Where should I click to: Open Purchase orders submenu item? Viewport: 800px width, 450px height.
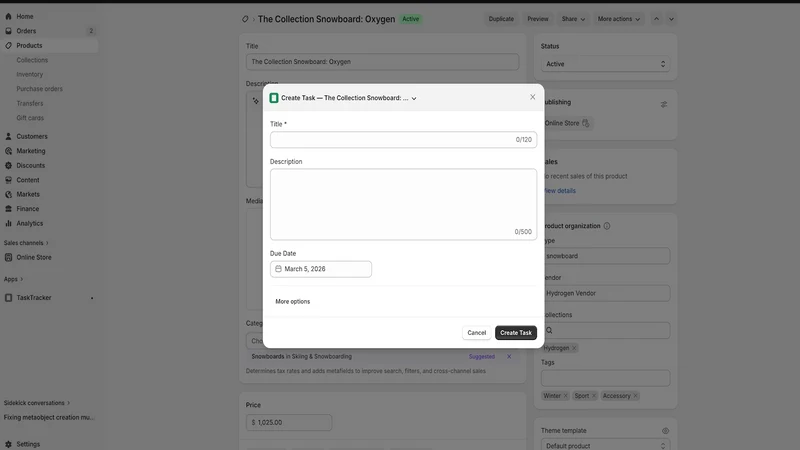pos(39,89)
